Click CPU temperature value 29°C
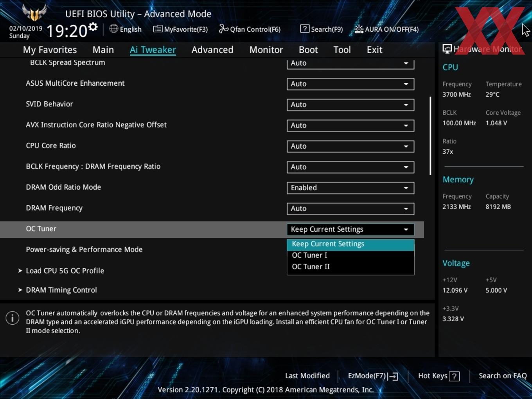Image resolution: width=532 pixels, height=399 pixels. [492, 94]
